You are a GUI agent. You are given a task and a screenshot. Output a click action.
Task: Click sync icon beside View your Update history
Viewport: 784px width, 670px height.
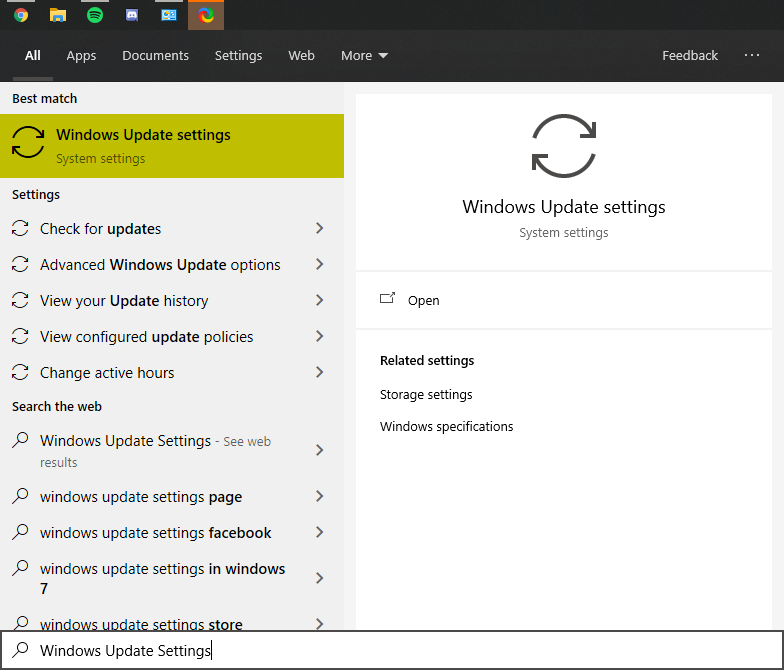pyautogui.click(x=20, y=300)
